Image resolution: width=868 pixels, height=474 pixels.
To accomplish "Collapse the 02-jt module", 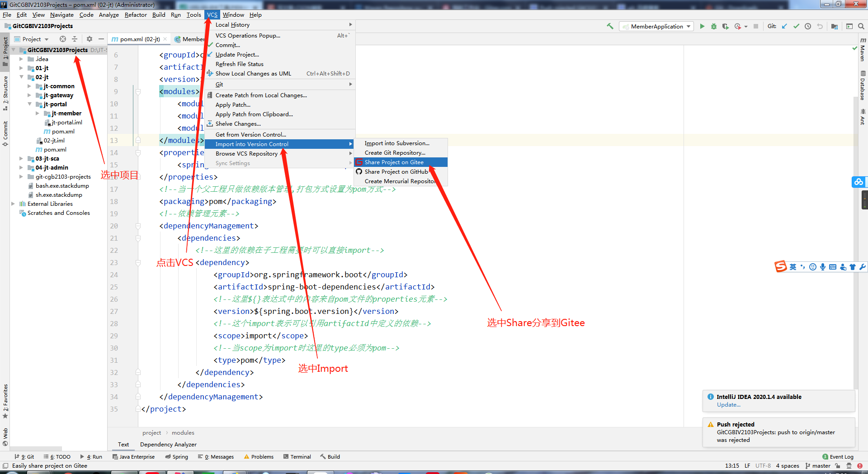I will (21, 77).
